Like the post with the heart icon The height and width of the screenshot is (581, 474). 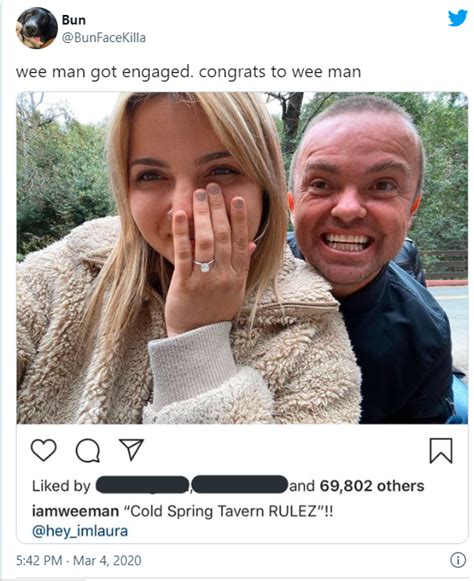pyautogui.click(x=44, y=450)
